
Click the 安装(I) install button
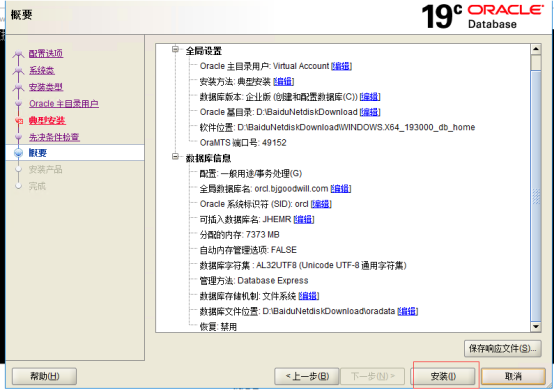(443, 376)
